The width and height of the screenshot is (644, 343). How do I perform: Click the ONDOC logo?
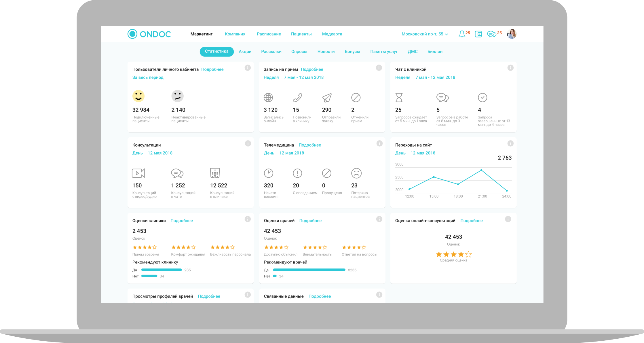click(x=149, y=34)
